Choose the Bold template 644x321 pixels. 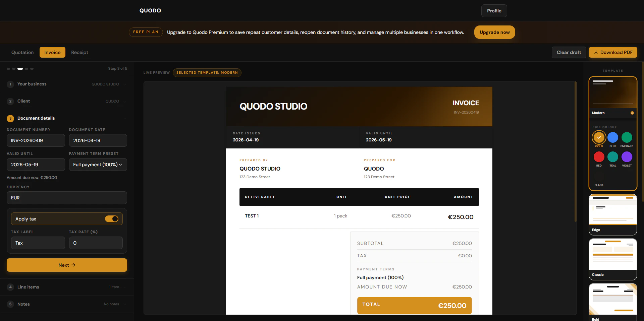coord(613,302)
